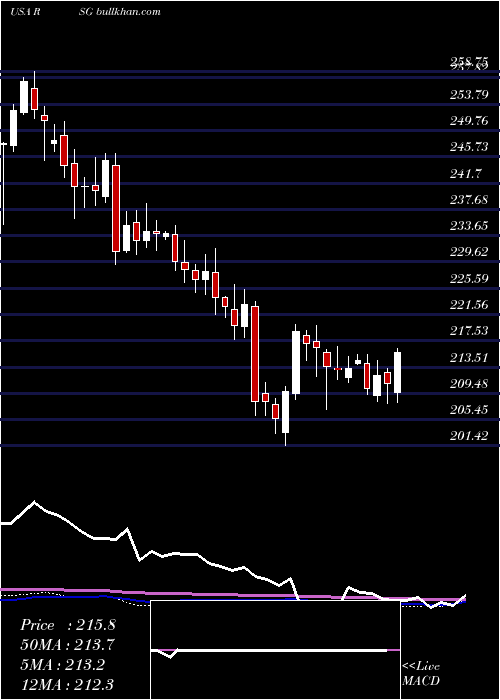This screenshot has width=500, height=700.
Task: Click the 237.68 price axis label
Action: [469, 200]
